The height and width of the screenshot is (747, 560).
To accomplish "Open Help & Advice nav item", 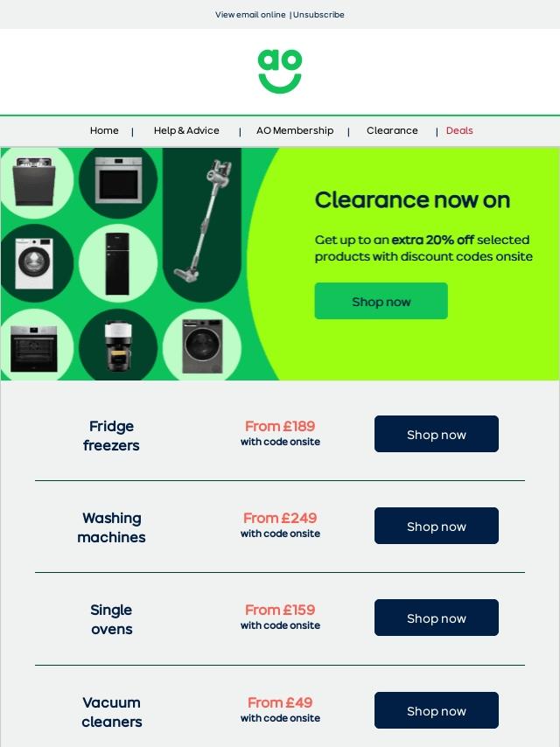I will pos(186,130).
